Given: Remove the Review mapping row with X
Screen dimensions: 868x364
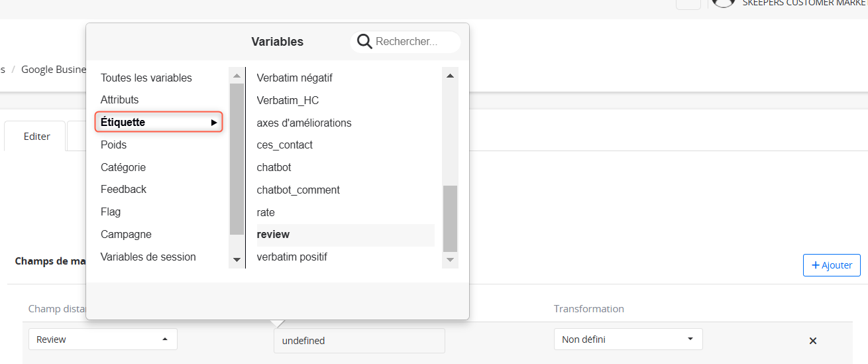Looking at the screenshot, I should pos(812,341).
